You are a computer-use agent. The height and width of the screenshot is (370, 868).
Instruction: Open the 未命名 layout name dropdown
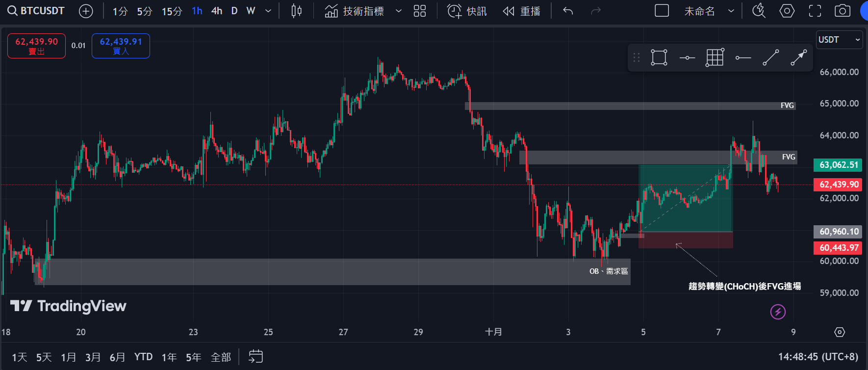click(731, 11)
